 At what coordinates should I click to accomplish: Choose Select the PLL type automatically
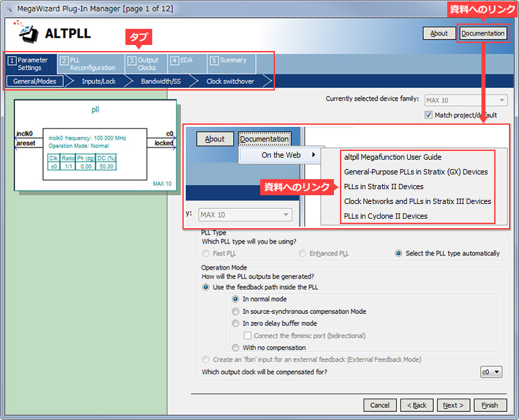(399, 254)
